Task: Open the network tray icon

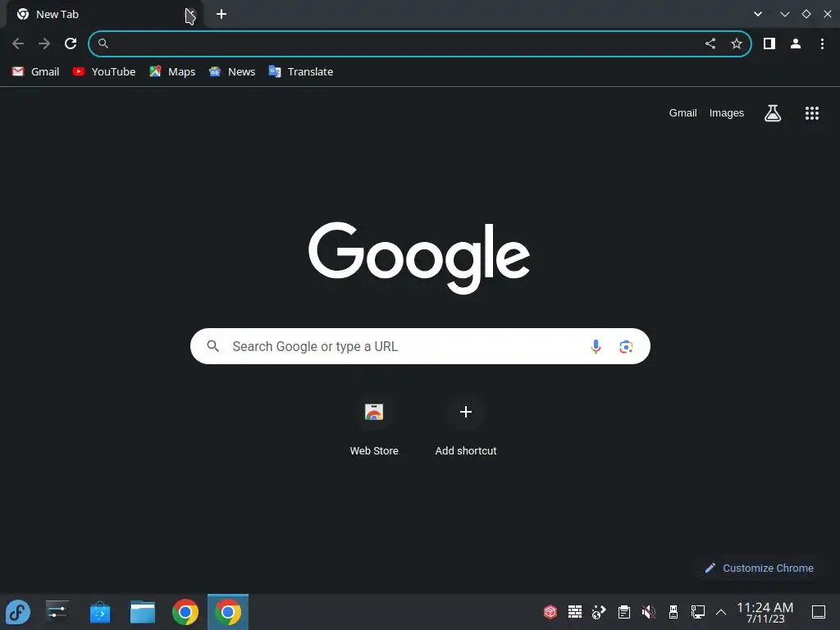Action: 697,611
